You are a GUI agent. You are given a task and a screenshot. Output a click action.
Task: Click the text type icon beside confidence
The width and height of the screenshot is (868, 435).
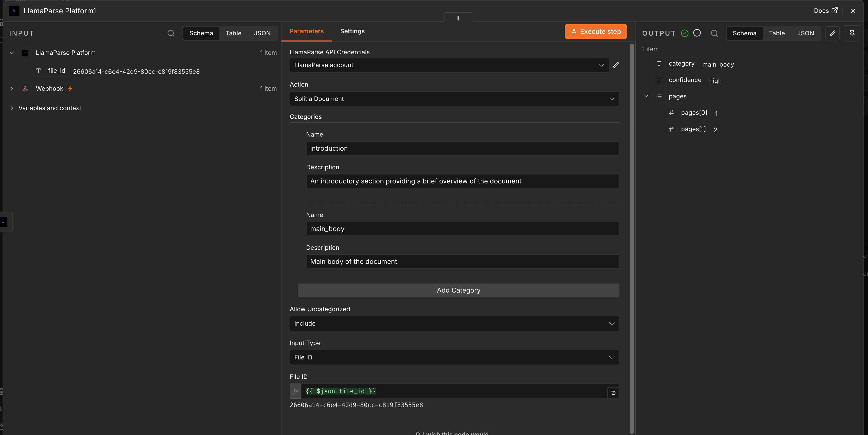[x=659, y=80]
